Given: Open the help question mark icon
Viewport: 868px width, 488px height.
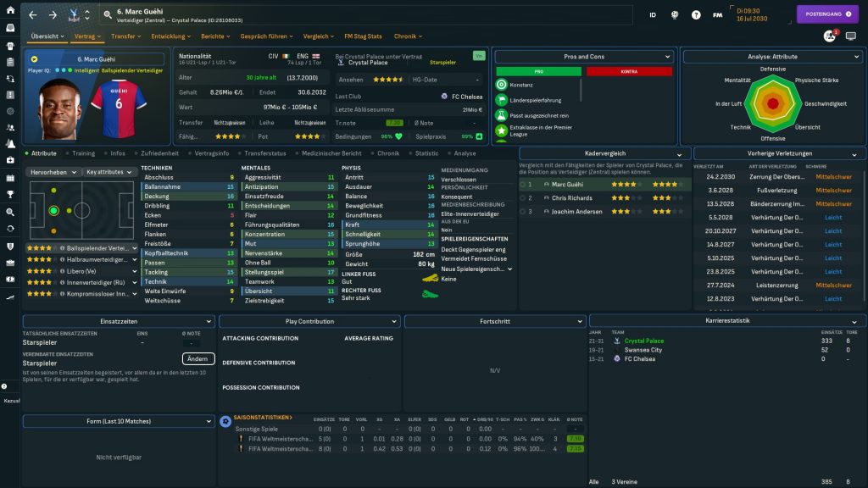Looking at the screenshot, I should [696, 15].
